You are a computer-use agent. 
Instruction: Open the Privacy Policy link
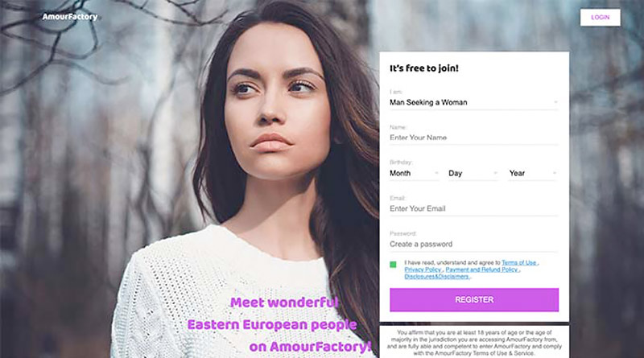point(423,270)
